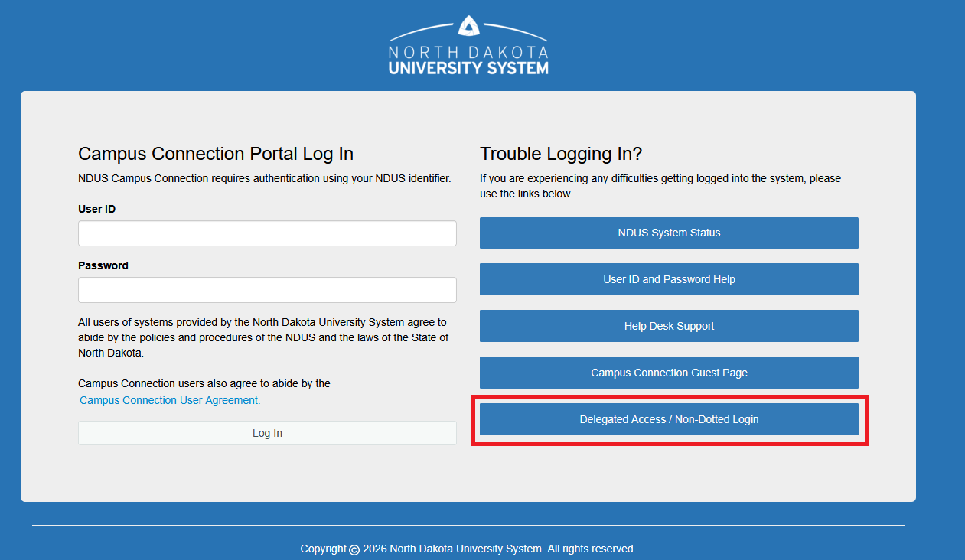This screenshot has height=560, width=965.
Task: Click the Password field label
Action: [x=103, y=265]
